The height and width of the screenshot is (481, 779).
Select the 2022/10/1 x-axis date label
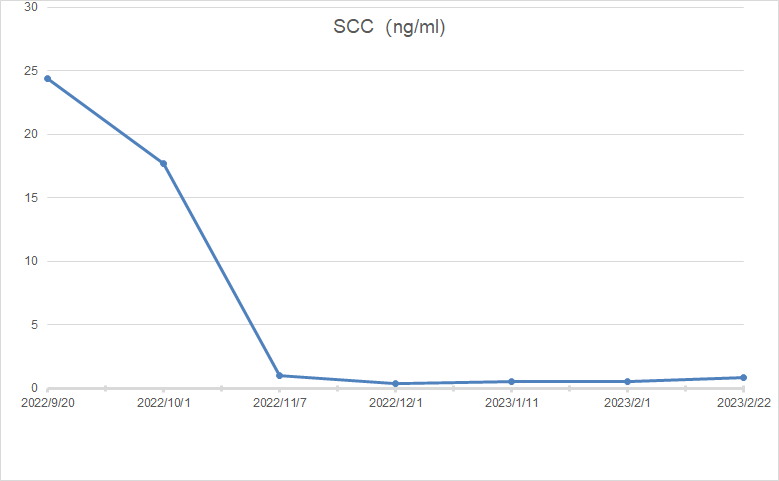[x=163, y=403]
